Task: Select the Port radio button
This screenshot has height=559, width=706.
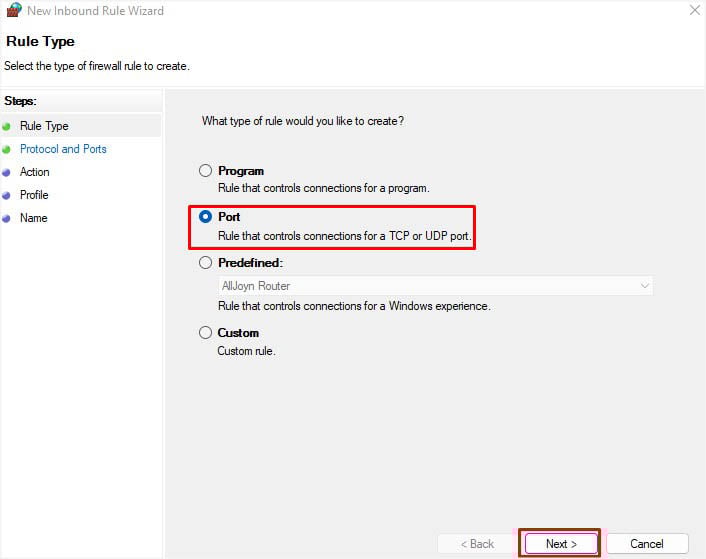Action: 206,217
